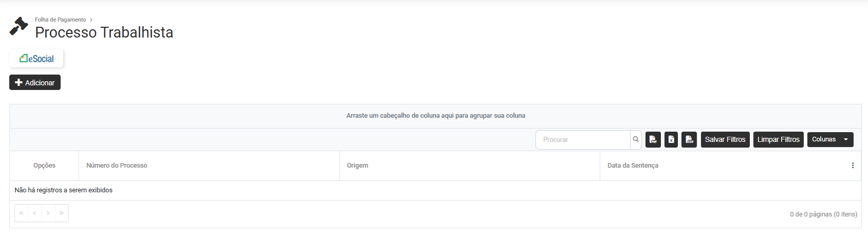Click the search magnifier icon

[x=636, y=139]
